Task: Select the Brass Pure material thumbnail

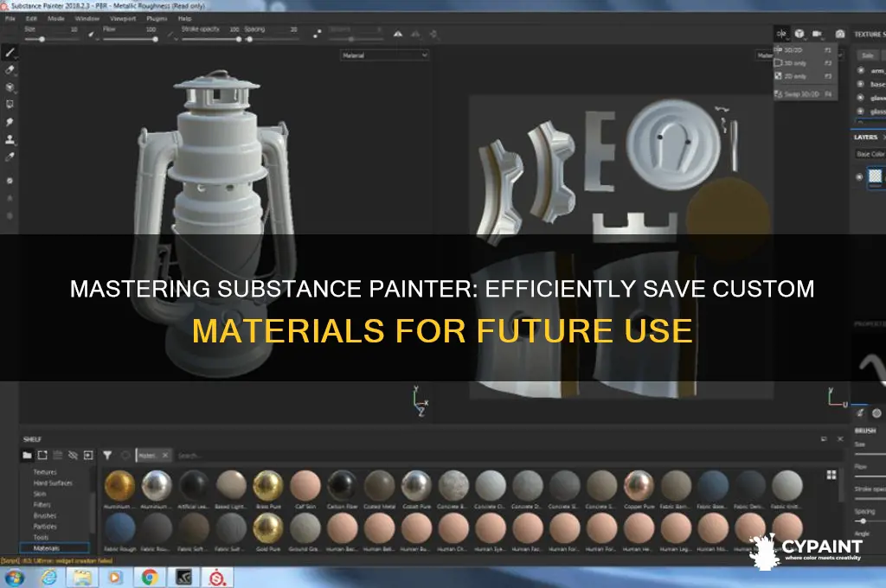Action: coord(268,486)
